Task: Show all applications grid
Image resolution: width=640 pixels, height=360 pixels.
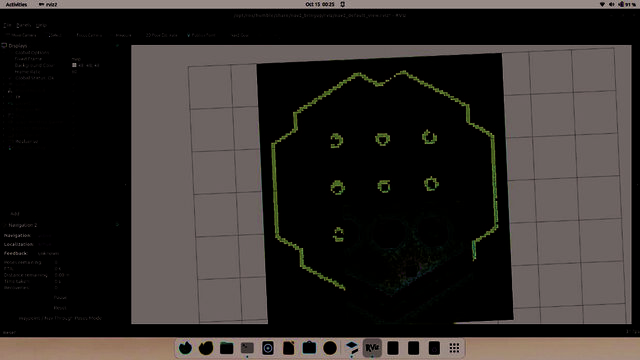Action: [x=454, y=348]
